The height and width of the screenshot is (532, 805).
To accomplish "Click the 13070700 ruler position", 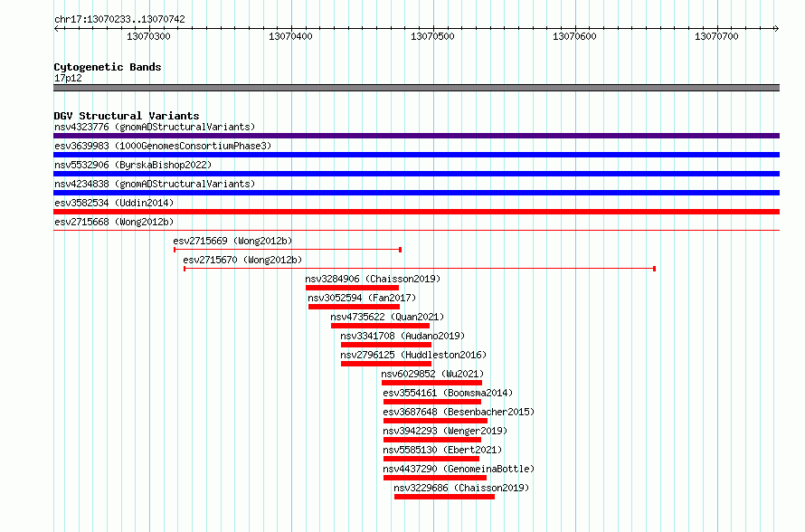I will coord(716,36).
